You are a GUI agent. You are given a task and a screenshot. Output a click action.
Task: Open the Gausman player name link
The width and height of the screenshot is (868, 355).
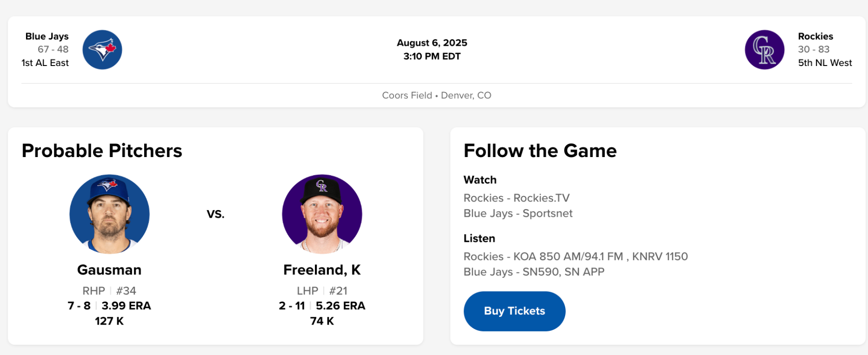(x=109, y=270)
